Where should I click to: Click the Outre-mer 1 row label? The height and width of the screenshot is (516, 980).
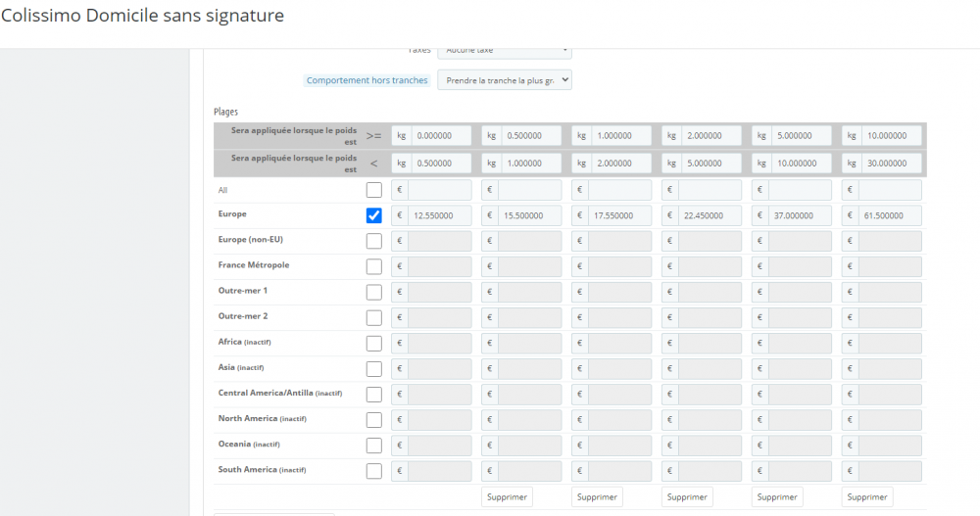(x=242, y=291)
